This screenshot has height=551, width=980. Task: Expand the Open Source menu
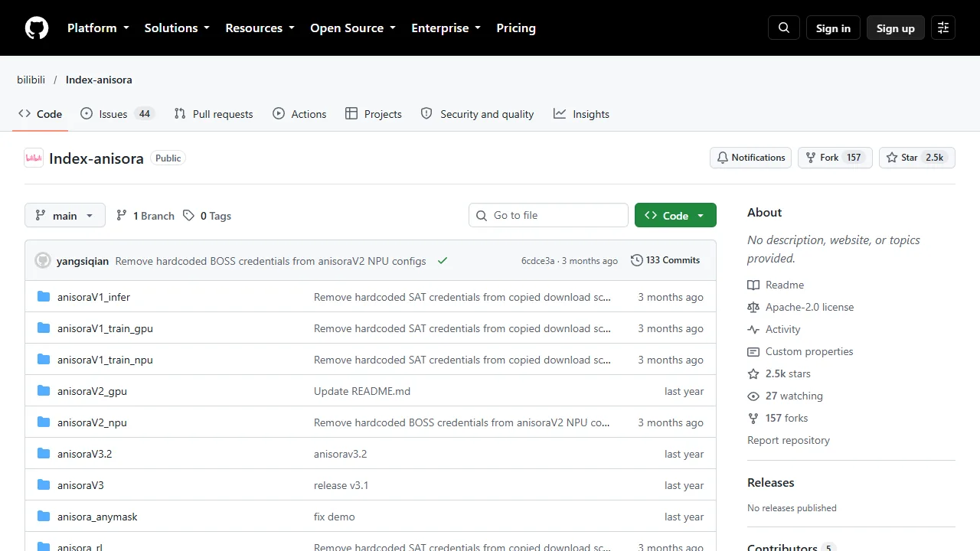353,28
